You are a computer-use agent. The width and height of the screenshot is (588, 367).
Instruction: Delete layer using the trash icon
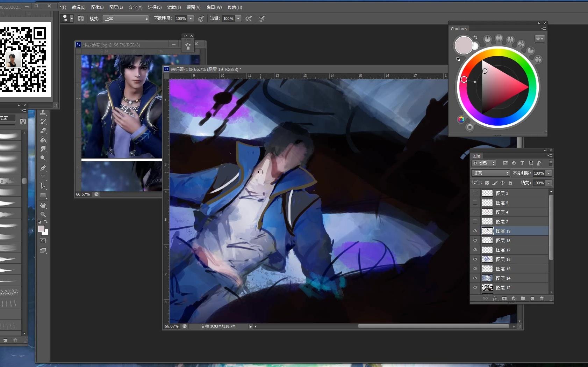point(542,299)
